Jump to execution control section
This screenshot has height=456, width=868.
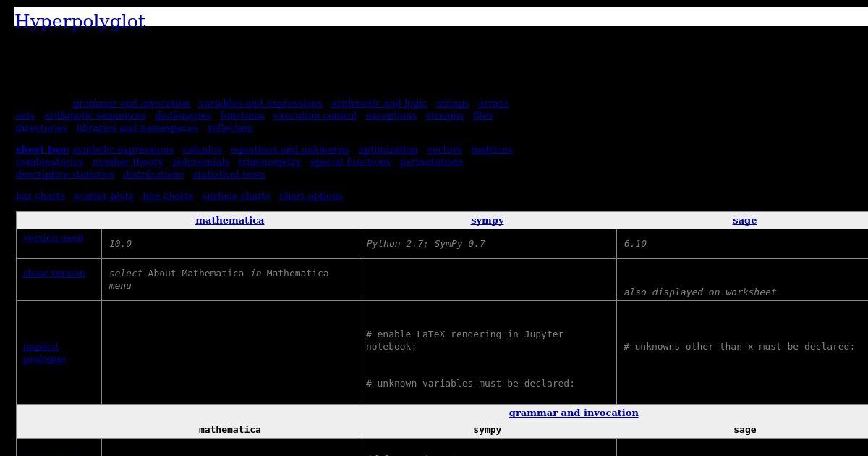315,116
